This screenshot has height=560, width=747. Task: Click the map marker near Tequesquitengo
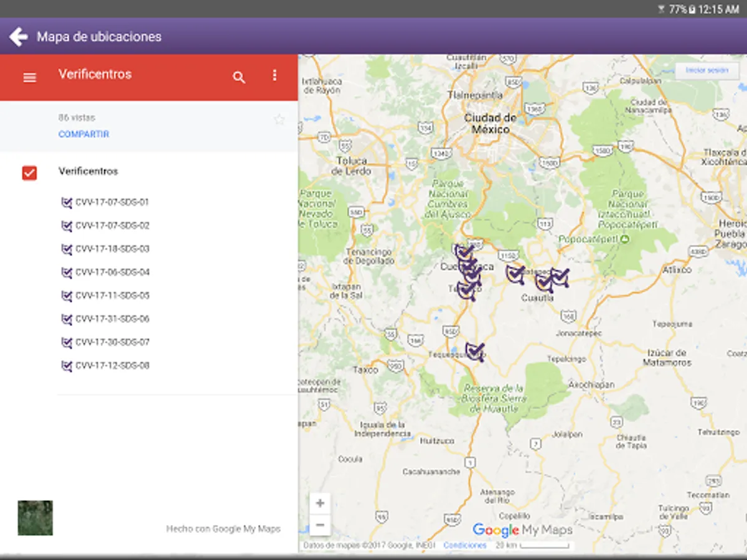[475, 352]
